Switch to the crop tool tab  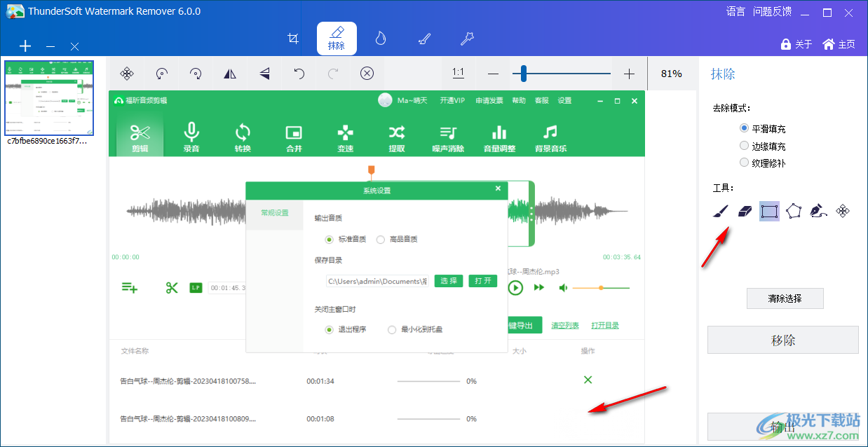click(x=293, y=39)
